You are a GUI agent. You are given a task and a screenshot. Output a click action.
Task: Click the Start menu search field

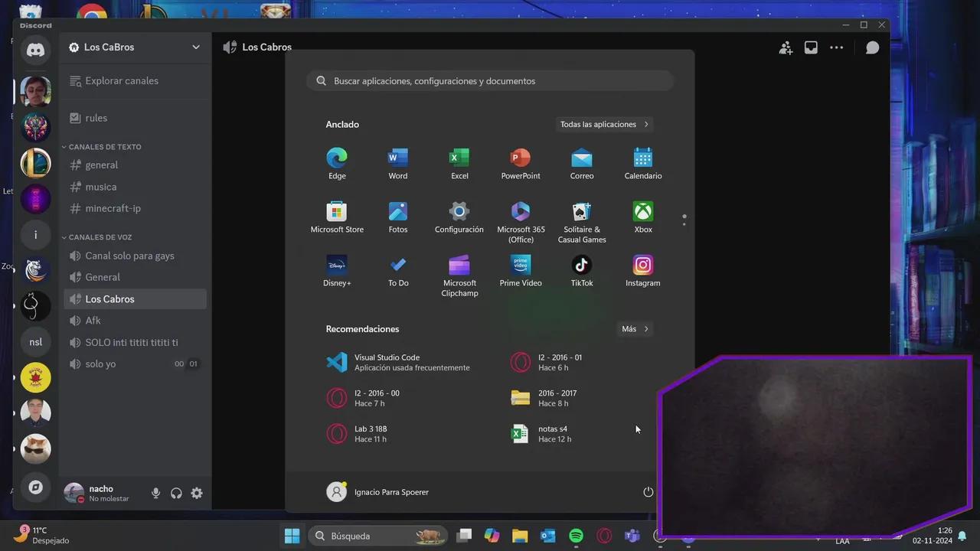point(490,81)
